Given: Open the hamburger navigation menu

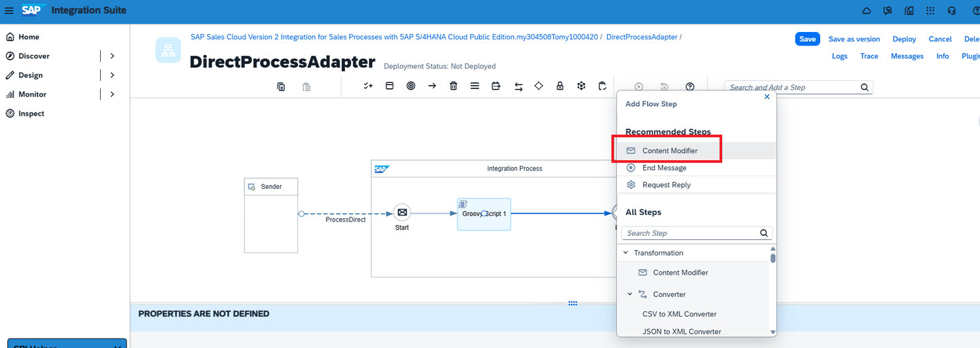Looking at the screenshot, I should click(x=9, y=10).
